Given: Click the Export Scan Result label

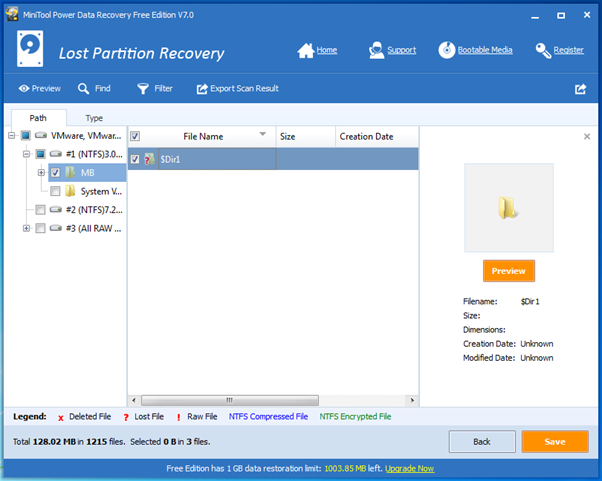Looking at the screenshot, I should (245, 89).
